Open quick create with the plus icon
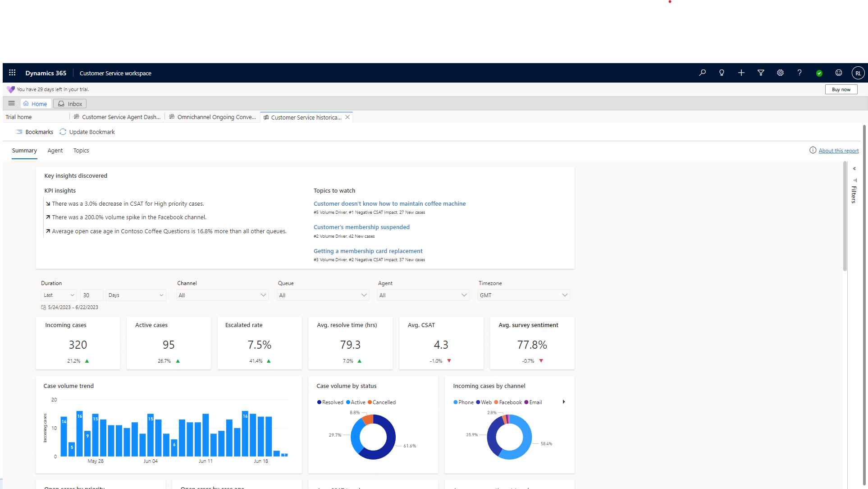 [x=741, y=73]
